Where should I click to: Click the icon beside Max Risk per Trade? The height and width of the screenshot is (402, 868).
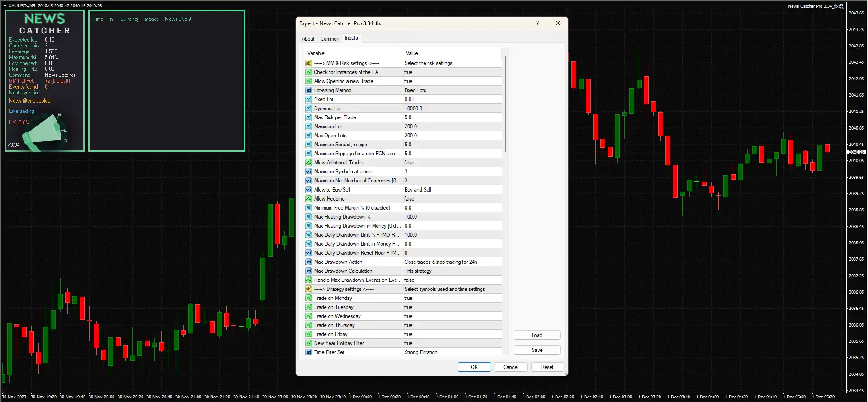pos(309,117)
